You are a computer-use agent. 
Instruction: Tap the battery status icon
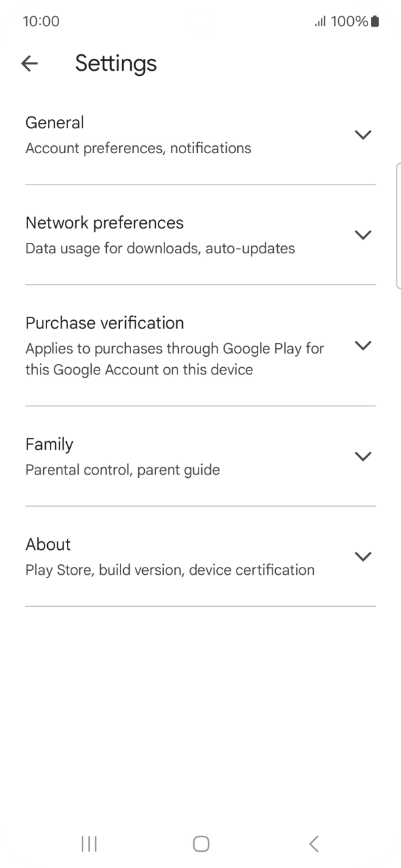point(375,22)
